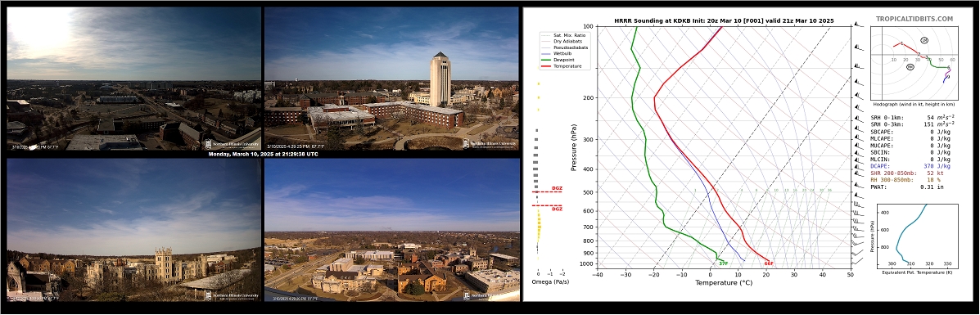Viewport: 980px width, 315px height.
Task: Click the RM marker on the hodograph
Action: click(910, 67)
